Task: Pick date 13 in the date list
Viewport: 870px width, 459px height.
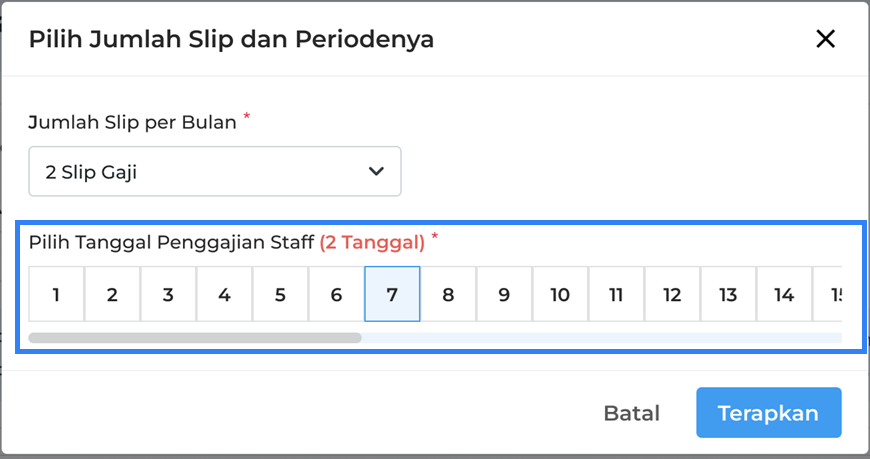Action: tap(728, 294)
